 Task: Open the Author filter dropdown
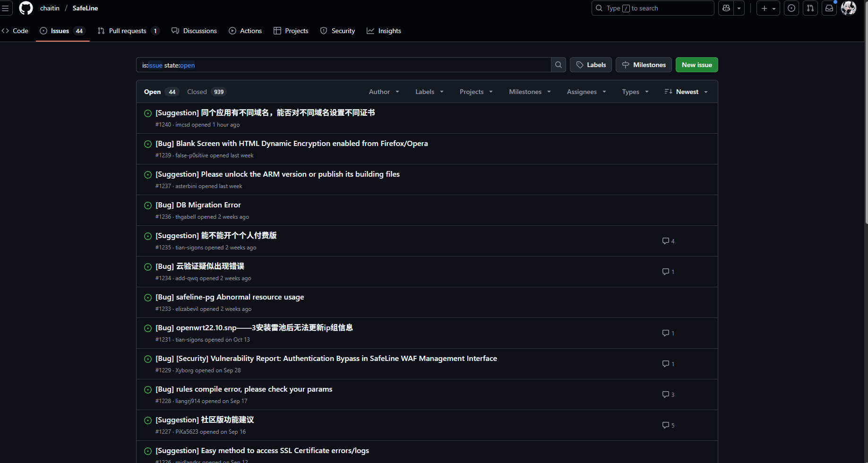384,92
